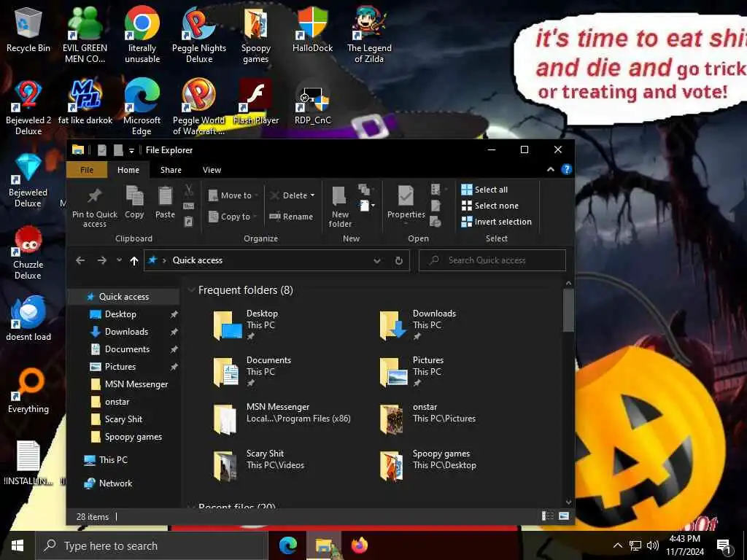This screenshot has height=560, width=747.
Task: Click the ribbon Help question mark icon
Action: coord(566,169)
